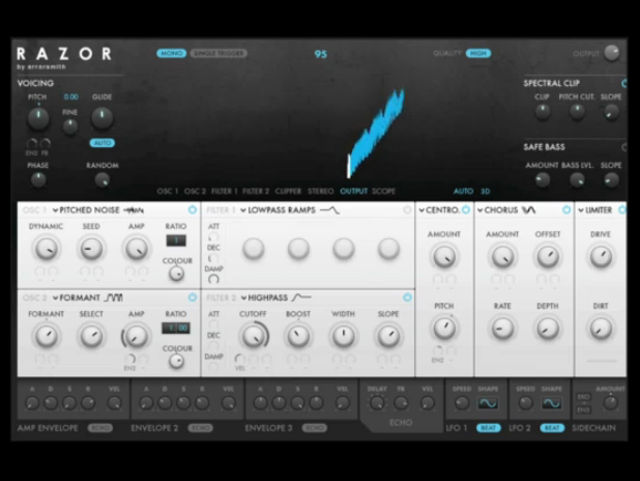
Task: Click the OUTPUT volume knob
Action: coord(611,53)
